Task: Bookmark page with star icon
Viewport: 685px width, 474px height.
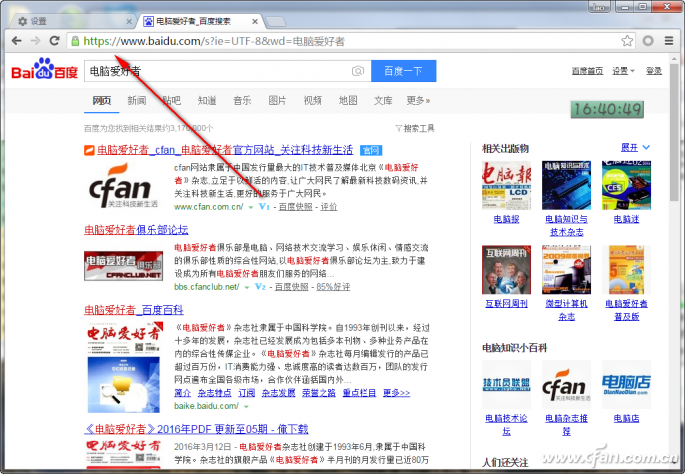Action: click(x=627, y=41)
